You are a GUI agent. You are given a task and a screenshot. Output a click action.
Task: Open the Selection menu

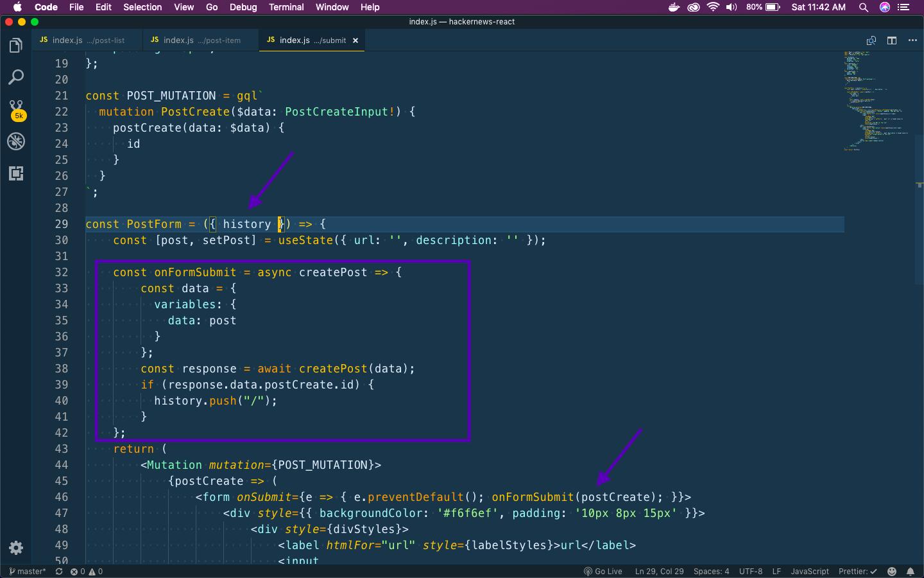click(142, 7)
